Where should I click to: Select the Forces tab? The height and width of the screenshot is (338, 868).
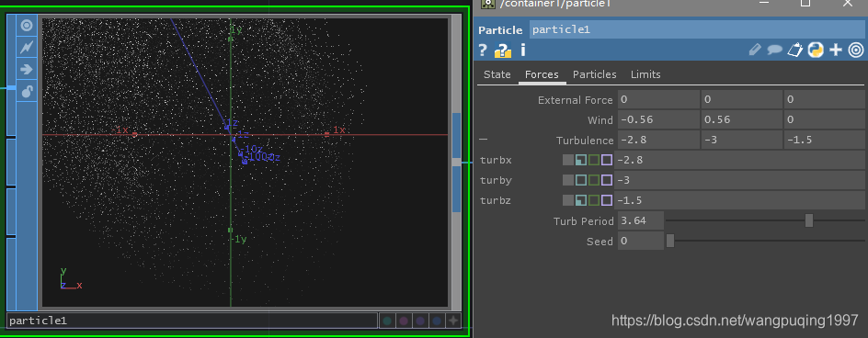(x=542, y=74)
